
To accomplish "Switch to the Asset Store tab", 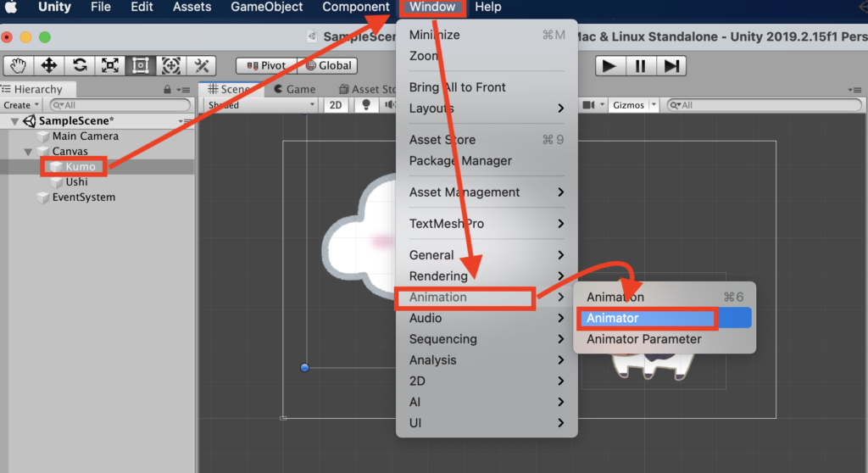I will (368, 89).
